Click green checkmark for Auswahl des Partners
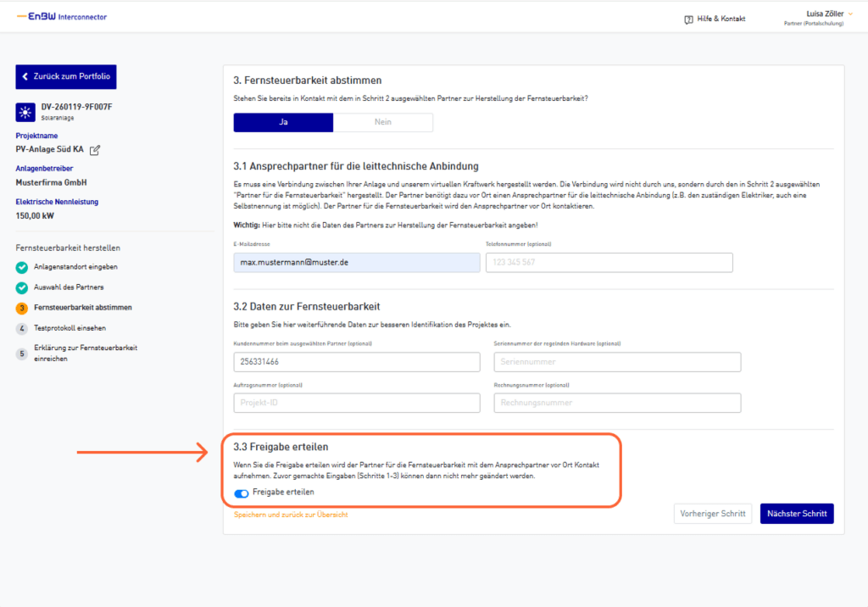The height and width of the screenshot is (607, 868). coord(22,287)
